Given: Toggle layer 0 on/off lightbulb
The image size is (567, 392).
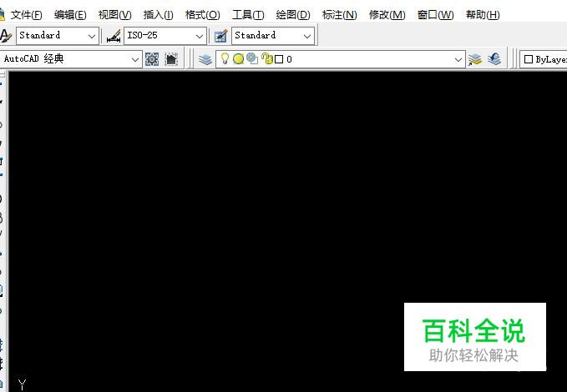Looking at the screenshot, I should pos(225,58).
